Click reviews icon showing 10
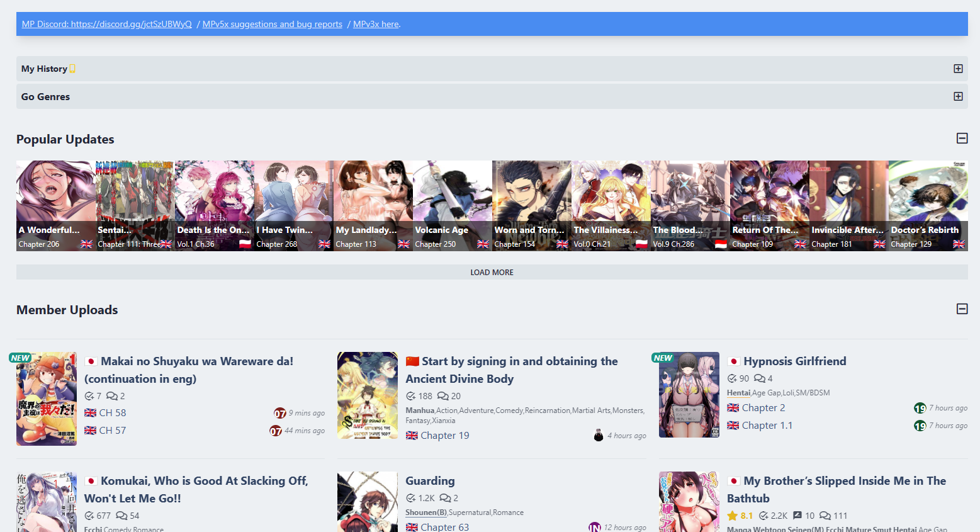 click(797, 516)
